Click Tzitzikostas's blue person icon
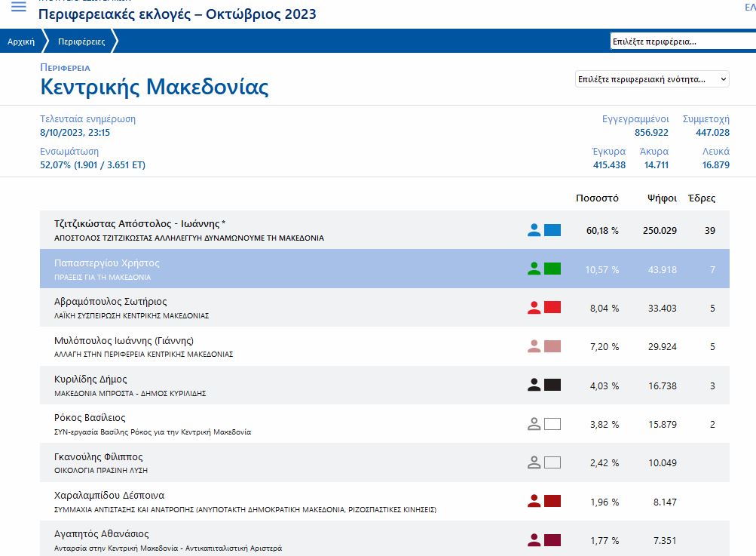The width and height of the screenshot is (756, 556). pyautogui.click(x=534, y=230)
